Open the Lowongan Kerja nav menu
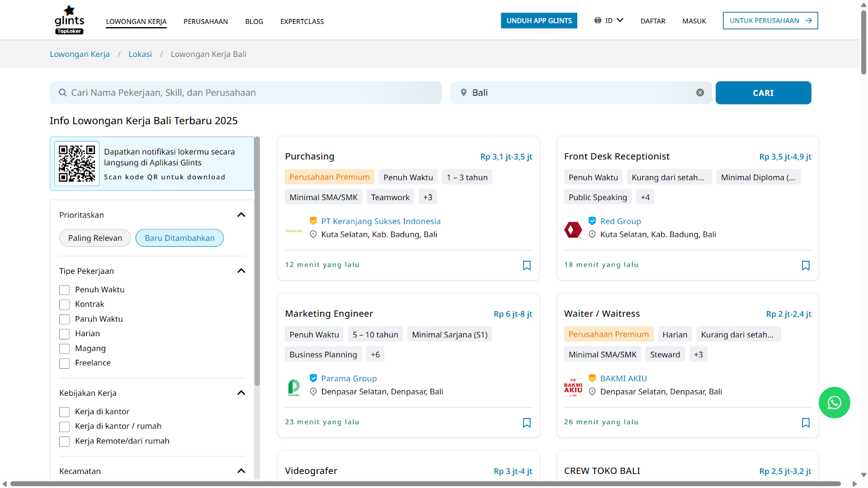This screenshot has width=868, height=488. tap(136, 22)
